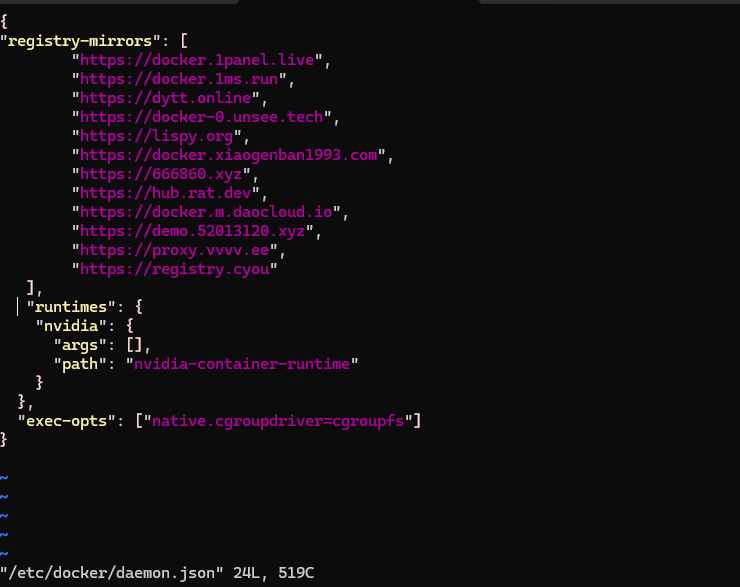This screenshot has height=587, width=740.
Task: Click the https://docker.1panel.live mirror URL
Action: (197, 60)
